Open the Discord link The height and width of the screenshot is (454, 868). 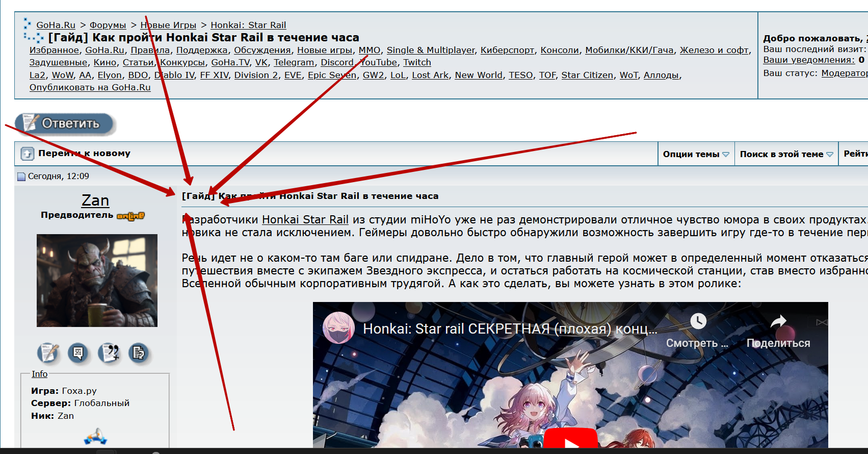[x=337, y=62]
